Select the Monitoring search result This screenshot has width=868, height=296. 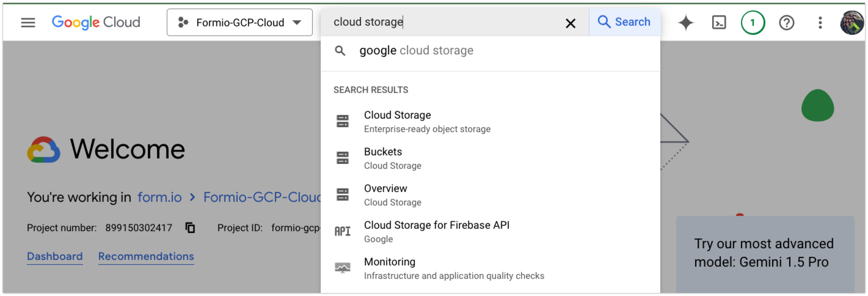click(x=490, y=269)
